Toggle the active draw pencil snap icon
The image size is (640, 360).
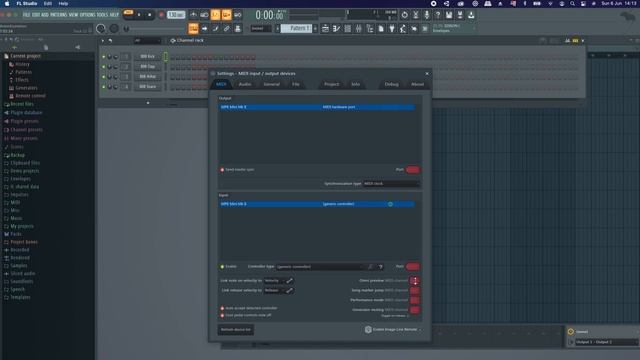(193, 29)
